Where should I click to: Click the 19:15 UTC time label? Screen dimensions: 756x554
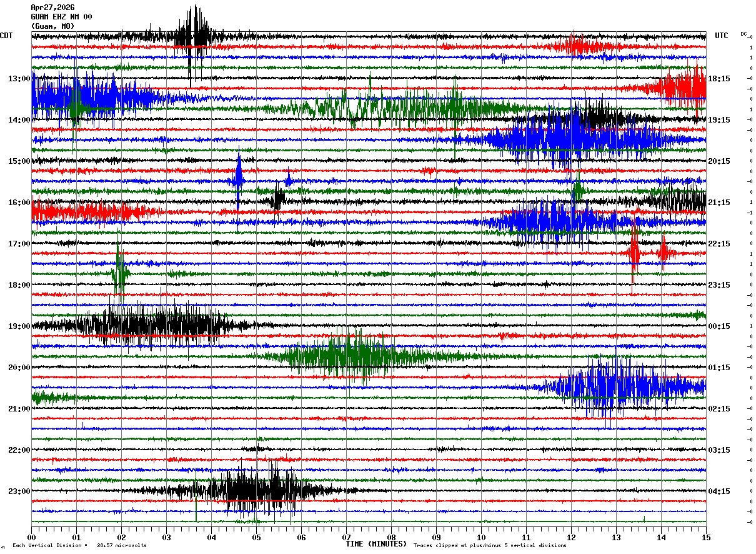[719, 120]
